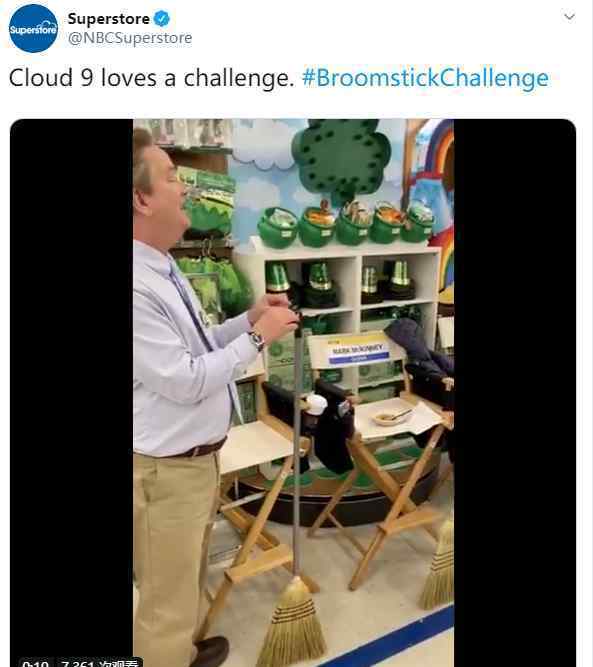Click the Superstore display name

pyautogui.click(x=108, y=19)
